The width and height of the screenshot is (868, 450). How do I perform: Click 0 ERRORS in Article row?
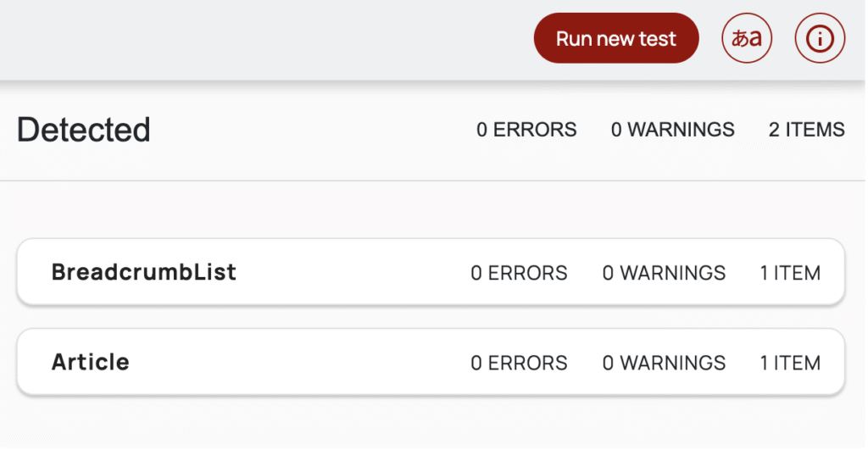coord(519,363)
